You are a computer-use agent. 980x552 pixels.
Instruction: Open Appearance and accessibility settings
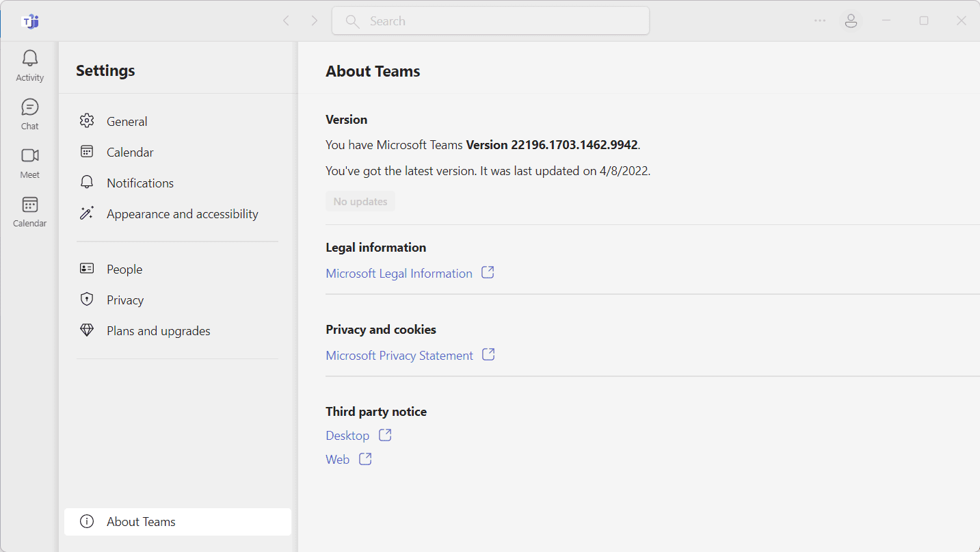(178, 213)
